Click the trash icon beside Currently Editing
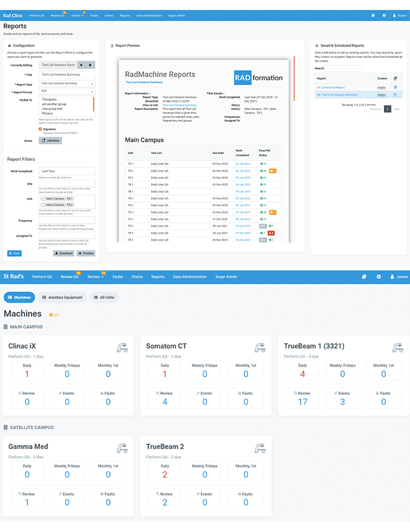Image resolution: width=410 pixels, height=532 pixels. tap(89, 65)
